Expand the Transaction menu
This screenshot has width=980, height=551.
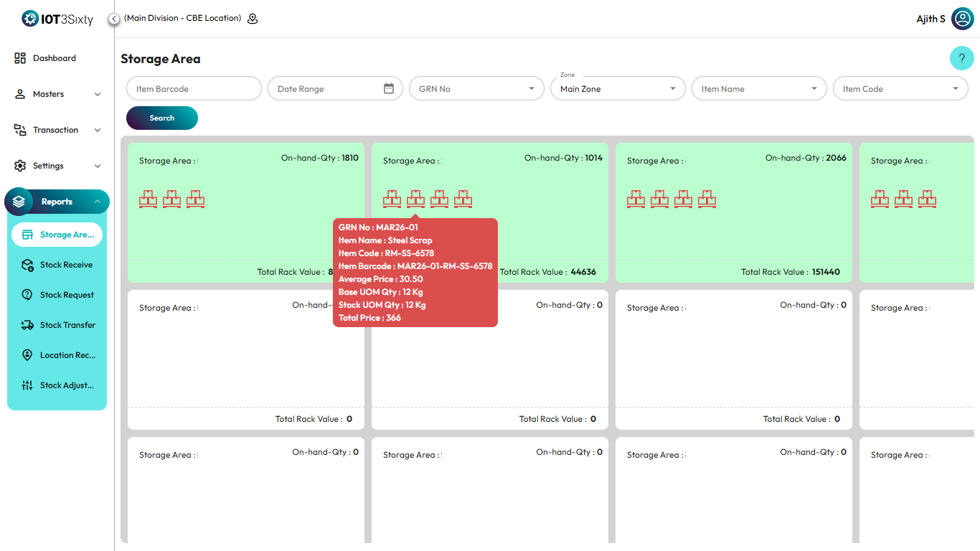point(57,130)
